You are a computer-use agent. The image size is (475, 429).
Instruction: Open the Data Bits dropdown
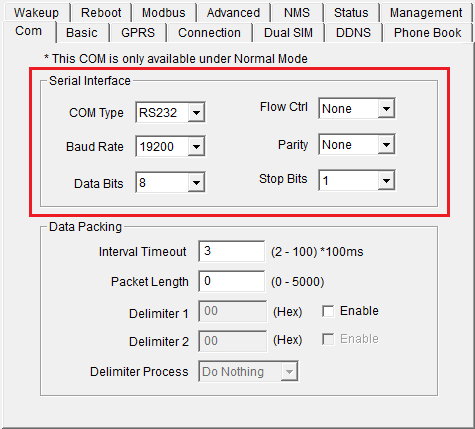[170, 182]
